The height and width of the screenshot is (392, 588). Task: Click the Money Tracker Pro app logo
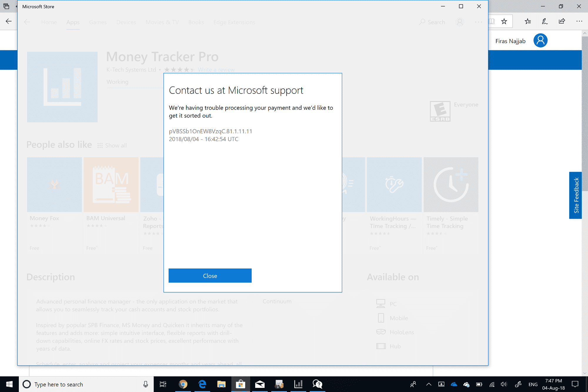pos(62,87)
